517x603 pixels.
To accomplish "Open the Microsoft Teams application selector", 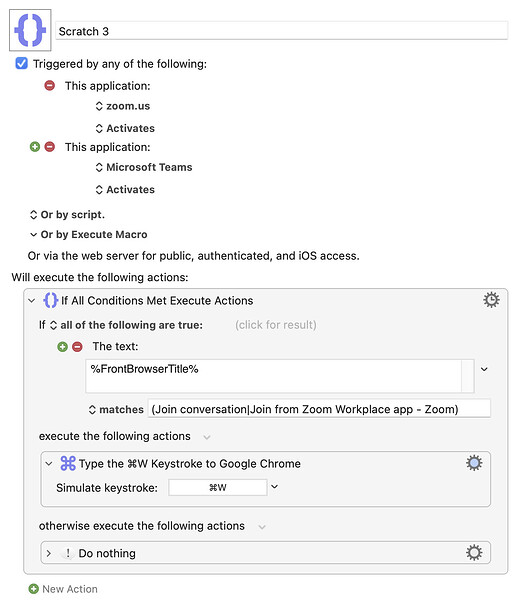I will click(143, 167).
